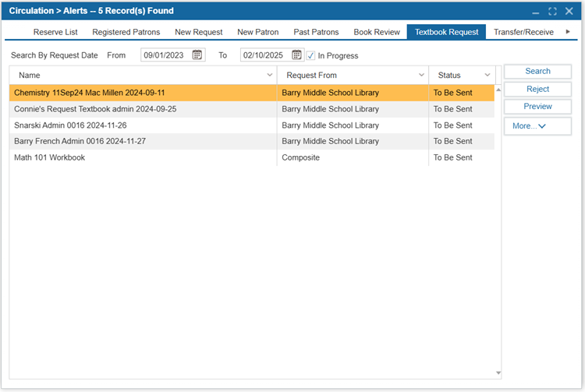Click the list scrollbar down arrow

pos(498,373)
